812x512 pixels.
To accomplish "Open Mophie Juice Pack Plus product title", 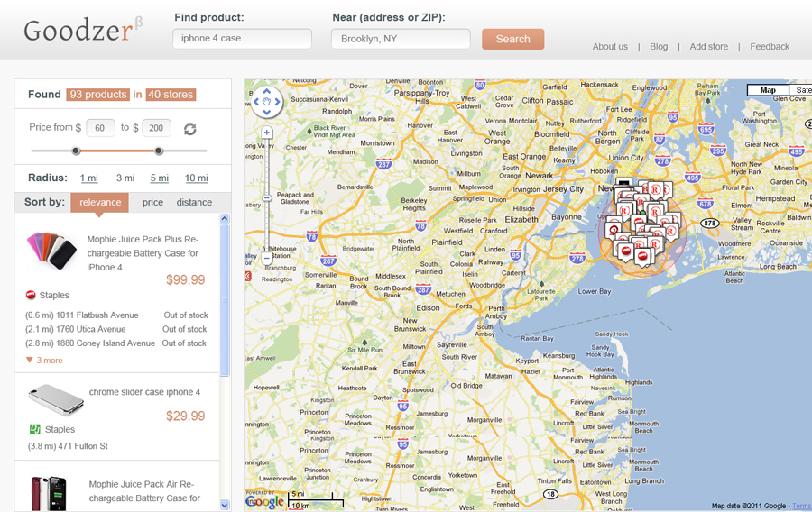I will 143,253.
